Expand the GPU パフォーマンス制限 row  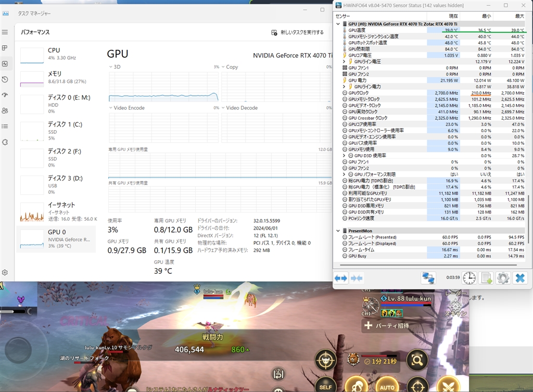(x=344, y=174)
